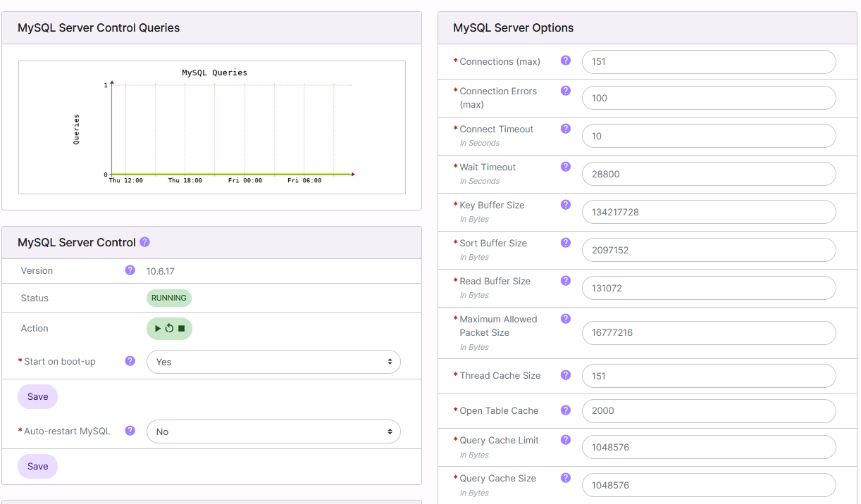This screenshot has height=504, width=861.
Task: Click help icon for Auto-restart MySQL
Action: click(x=130, y=430)
